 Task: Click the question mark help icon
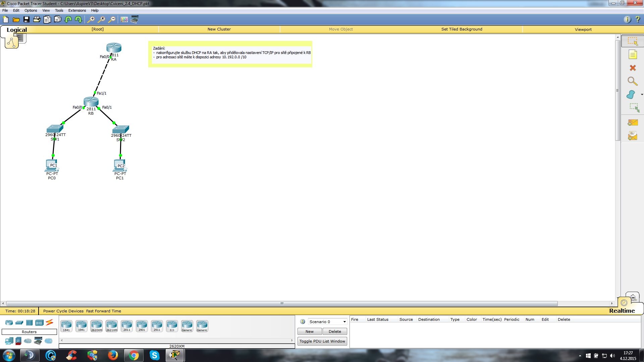[x=638, y=19]
